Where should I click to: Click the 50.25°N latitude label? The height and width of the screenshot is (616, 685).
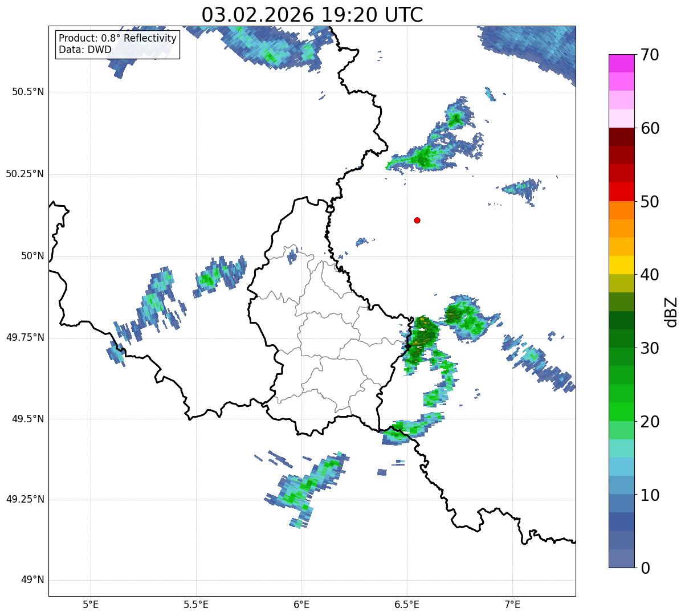pyautogui.click(x=25, y=174)
